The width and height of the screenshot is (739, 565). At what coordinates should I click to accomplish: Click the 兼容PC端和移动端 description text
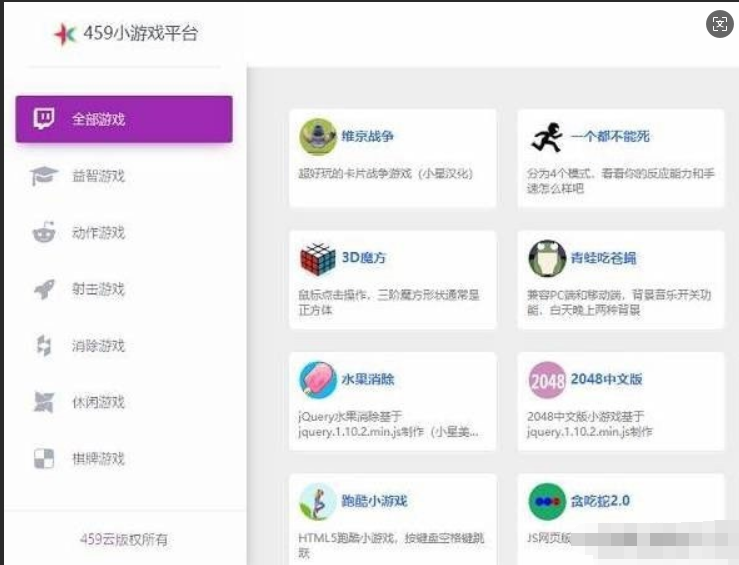tap(619, 303)
